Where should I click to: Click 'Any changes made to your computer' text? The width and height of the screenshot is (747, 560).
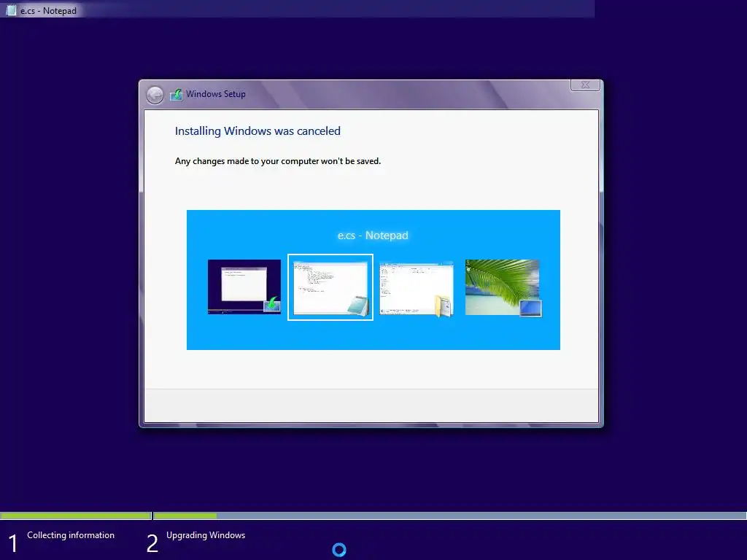tap(278, 161)
